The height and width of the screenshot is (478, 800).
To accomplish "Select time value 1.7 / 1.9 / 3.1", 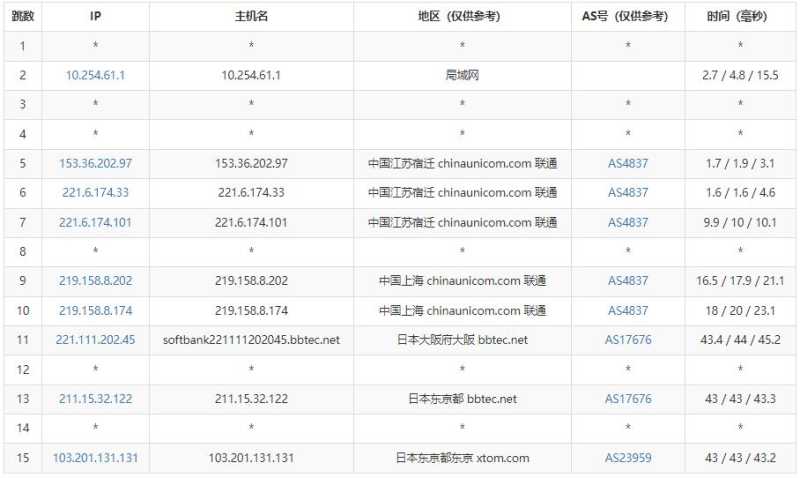I will point(740,164).
